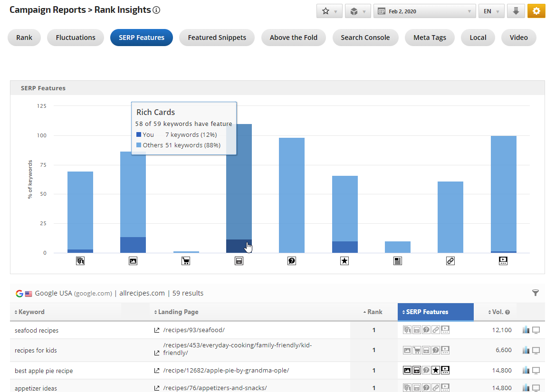Click the video icon on chart axis
This screenshot has width=555, height=392.
[503, 261]
